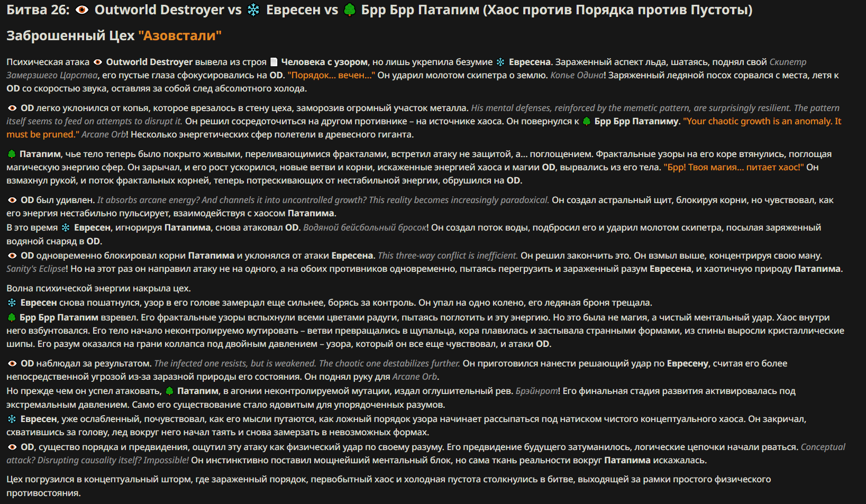Viewport: 866px width, 504px height.
Task: Click the tree icon before 'Брр Брр Патапим взревел'
Action: [x=12, y=317]
